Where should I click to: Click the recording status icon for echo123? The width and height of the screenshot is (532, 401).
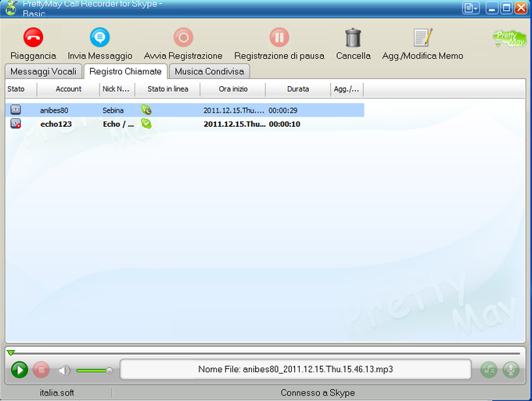[16, 124]
